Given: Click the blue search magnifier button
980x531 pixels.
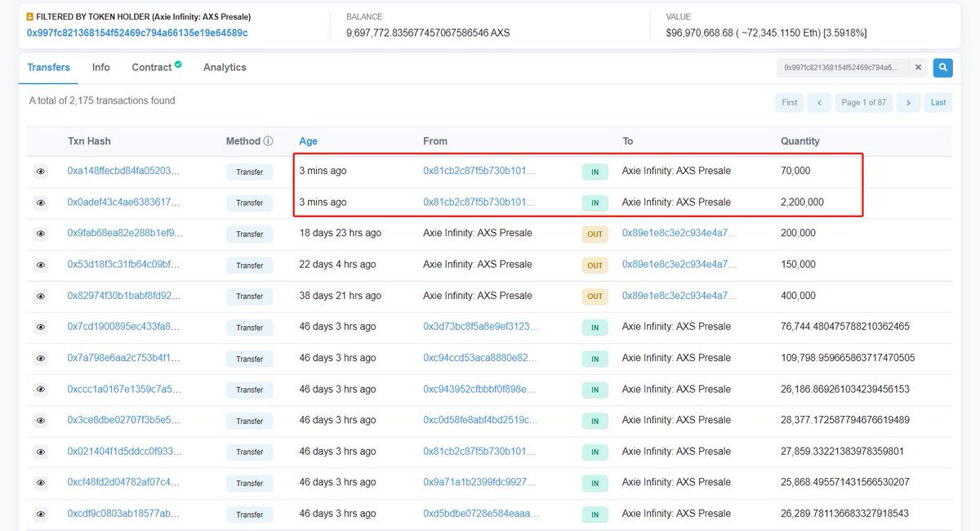Looking at the screenshot, I should (x=942, y=68).
